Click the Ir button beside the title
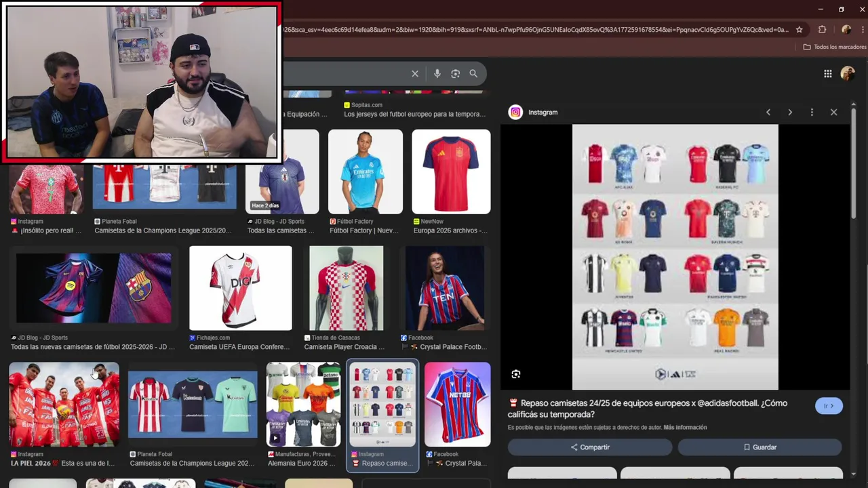Viewport: 868px width, 488px height. click(x=829, y=406)
